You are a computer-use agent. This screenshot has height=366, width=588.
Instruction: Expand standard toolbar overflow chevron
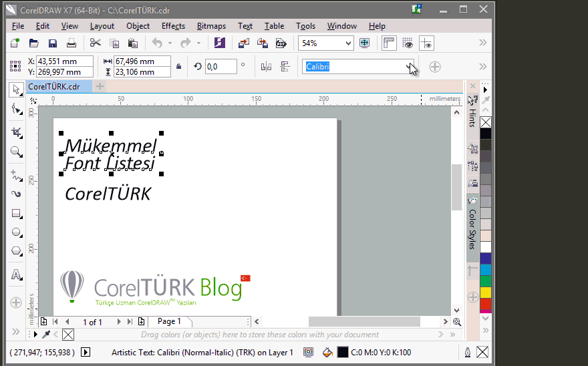(x=482, y=43)
